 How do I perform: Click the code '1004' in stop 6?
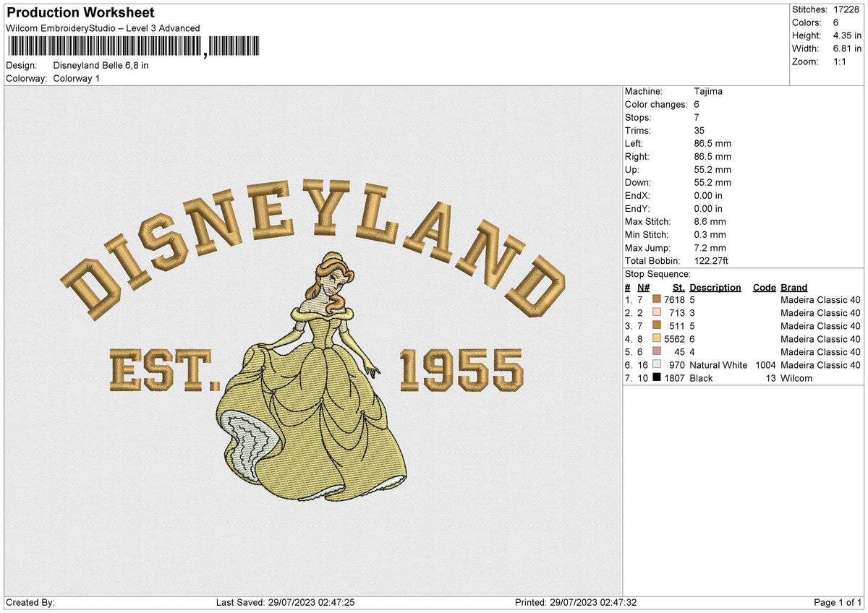coord(765,364)
